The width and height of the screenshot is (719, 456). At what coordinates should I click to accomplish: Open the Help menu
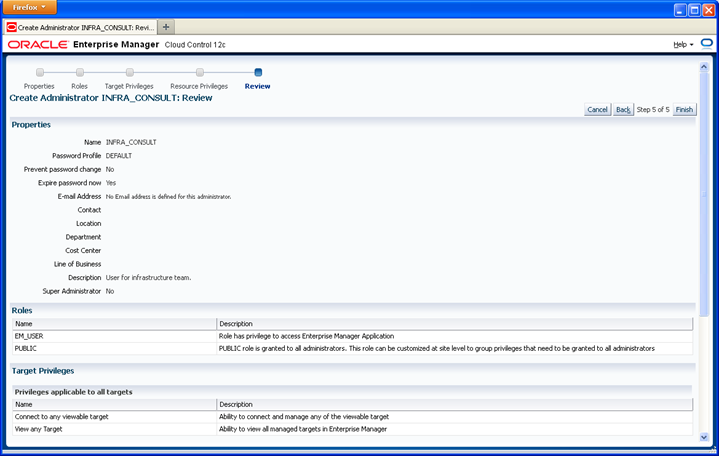point(683,44)
